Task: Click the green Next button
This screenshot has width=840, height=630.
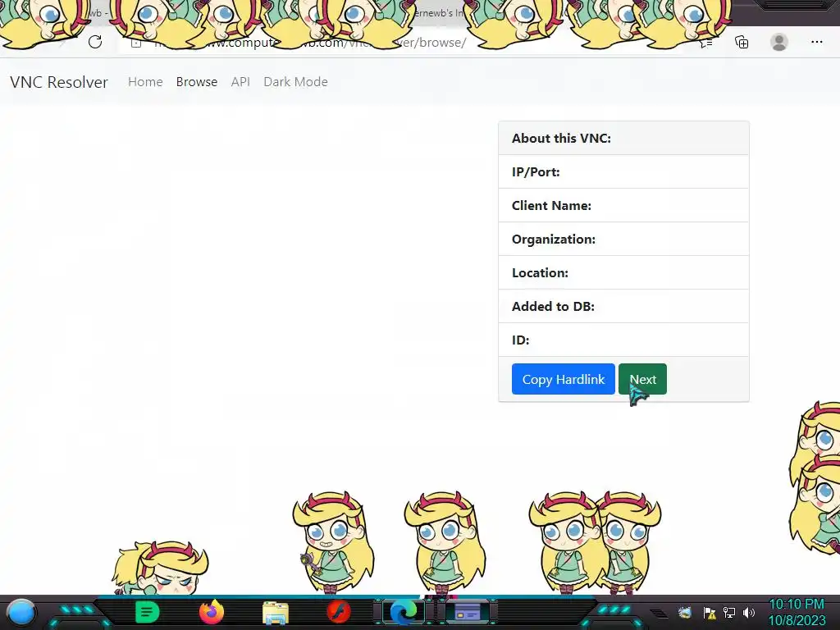Action: [x=642, y=379]
